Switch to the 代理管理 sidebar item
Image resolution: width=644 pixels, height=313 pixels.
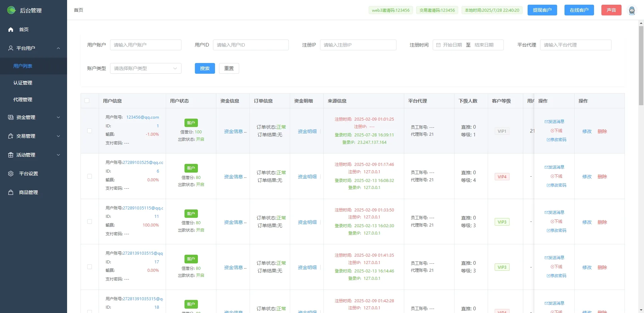[23, 99]
